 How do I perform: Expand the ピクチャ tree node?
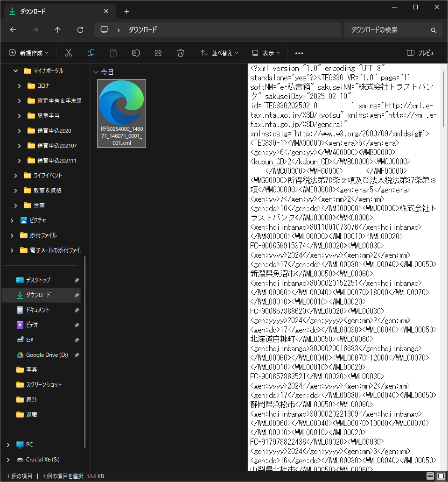coord(12,220)
